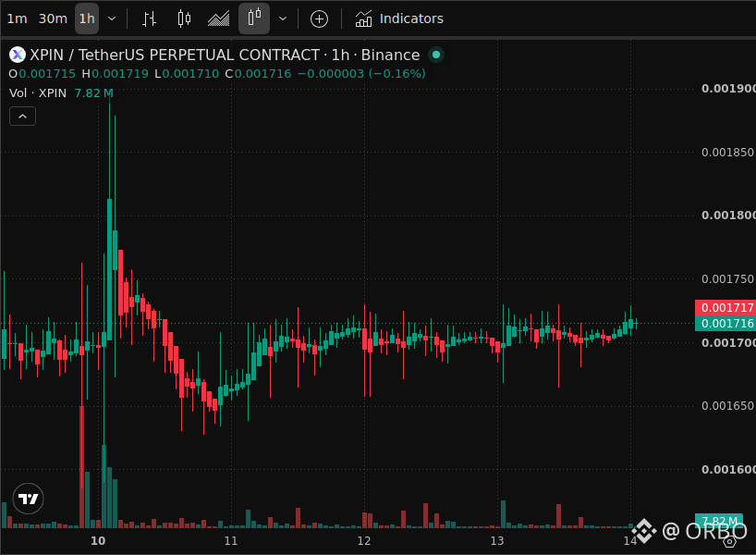Click the Vol · XPIN indicator label
Viewport: 756px width, 555px height.
38,92
